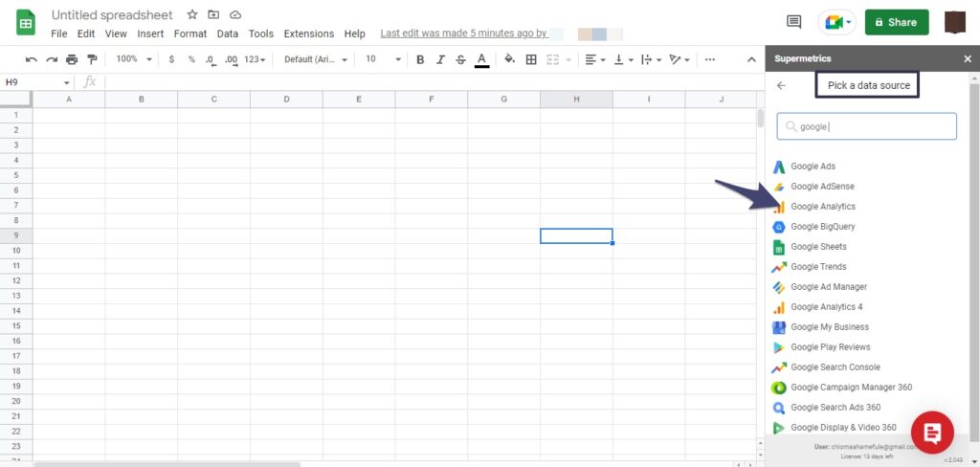
Task: Rename the Untitled spreadsheet title
Action: [x=112, y=15]
